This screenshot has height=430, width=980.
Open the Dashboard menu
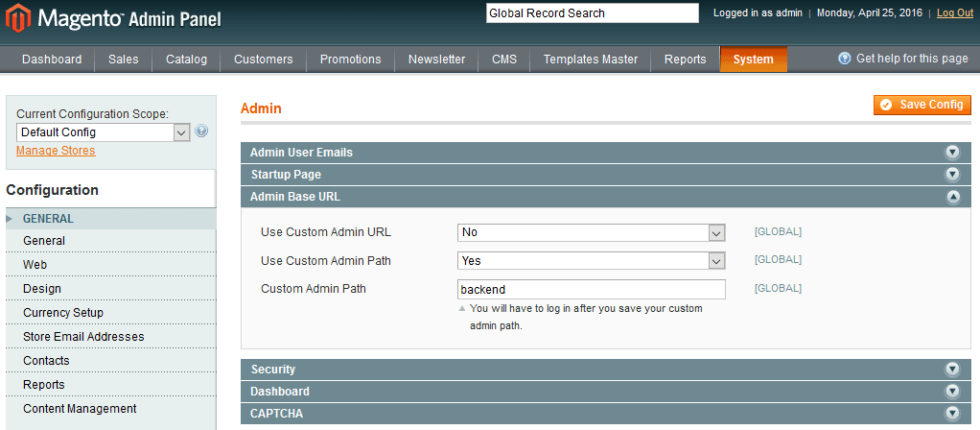click(52, 60)
